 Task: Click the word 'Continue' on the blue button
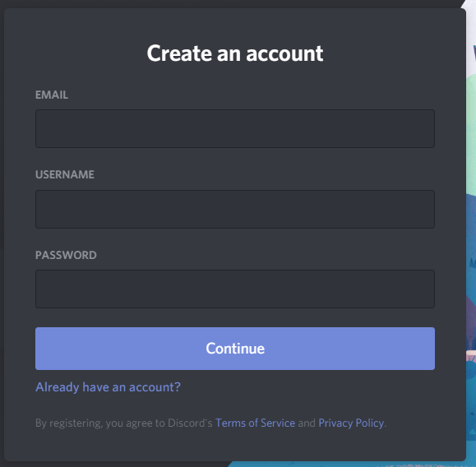235,349
